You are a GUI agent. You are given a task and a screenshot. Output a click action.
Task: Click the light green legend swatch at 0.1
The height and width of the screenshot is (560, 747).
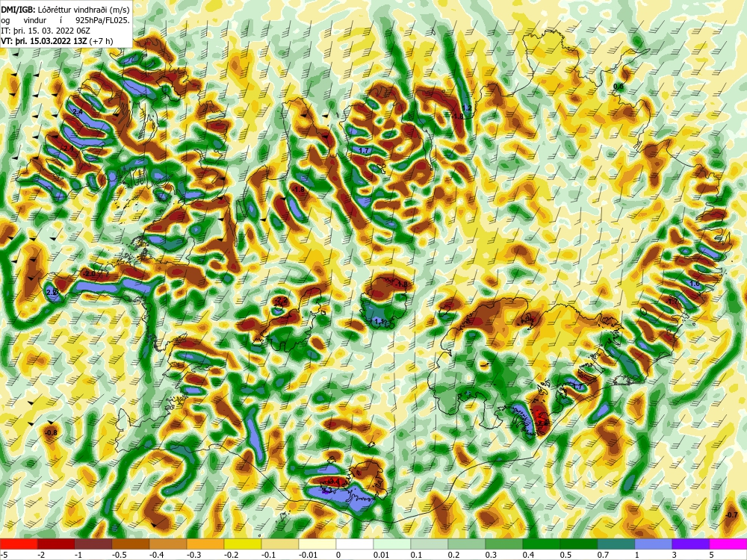pos(430,544)
